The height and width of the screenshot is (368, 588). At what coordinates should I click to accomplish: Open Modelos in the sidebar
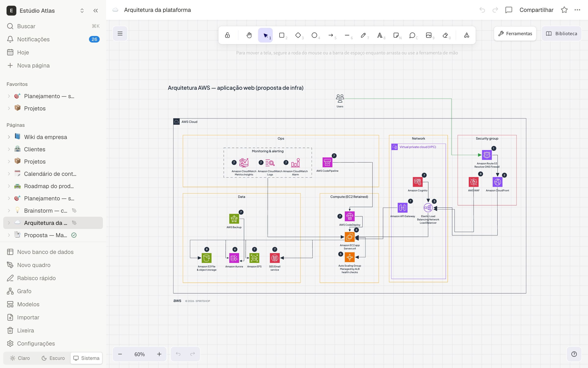point(53,304)
